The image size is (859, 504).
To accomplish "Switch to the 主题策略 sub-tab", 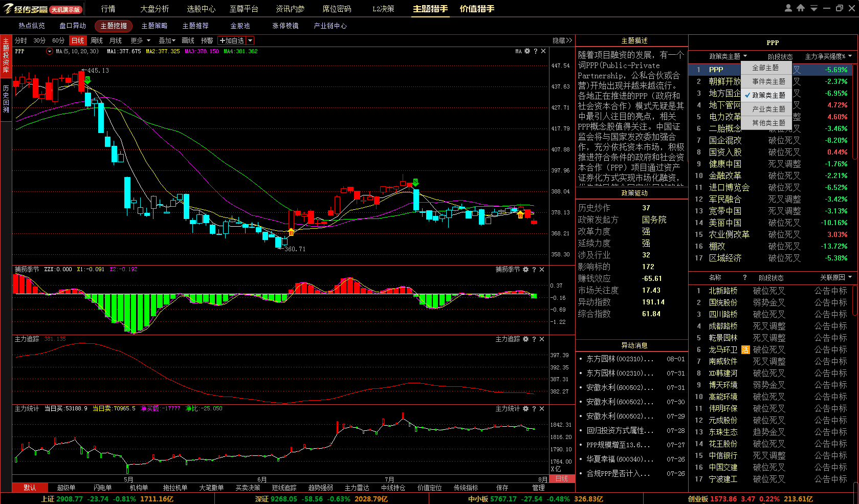I will [x=155, y=26].
